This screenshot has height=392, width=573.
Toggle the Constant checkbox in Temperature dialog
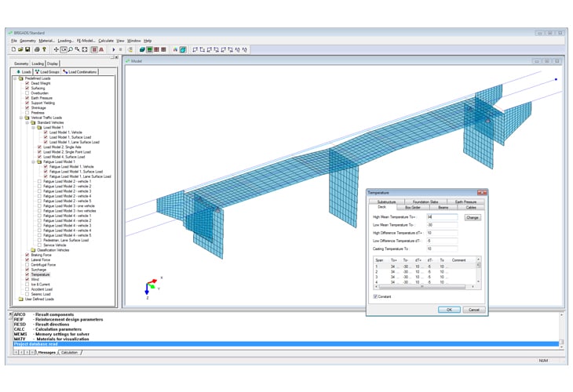click(375, 296)
